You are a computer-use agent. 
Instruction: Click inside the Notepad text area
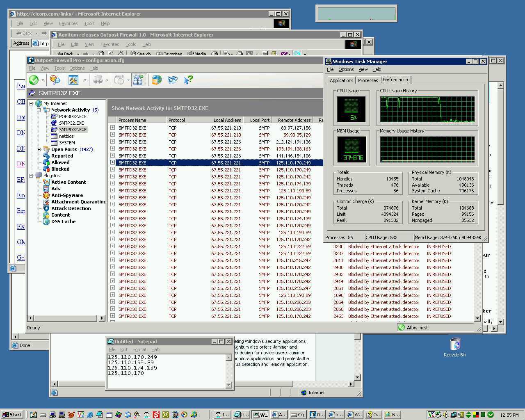click(166, 371)
